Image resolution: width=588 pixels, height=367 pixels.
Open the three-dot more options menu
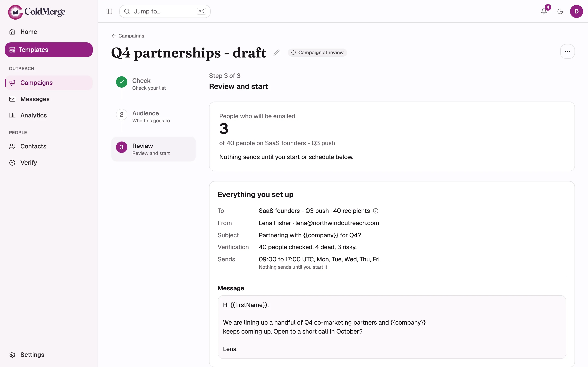pos(567,51)
